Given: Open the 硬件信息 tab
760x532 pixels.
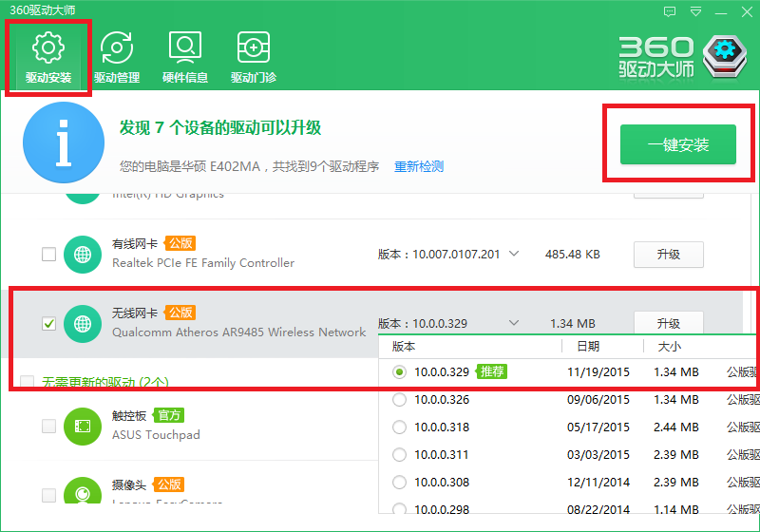Looking at the screenshot, I should click(185, 57).
